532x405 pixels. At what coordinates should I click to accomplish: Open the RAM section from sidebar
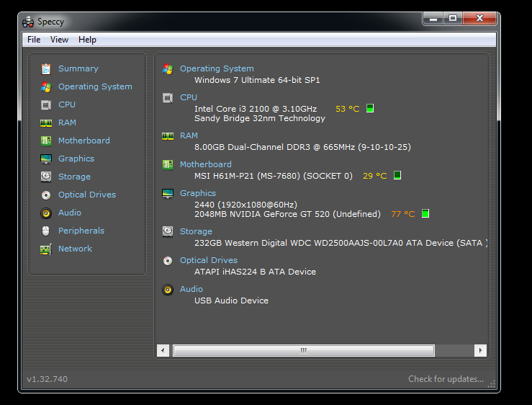(67, 123)
